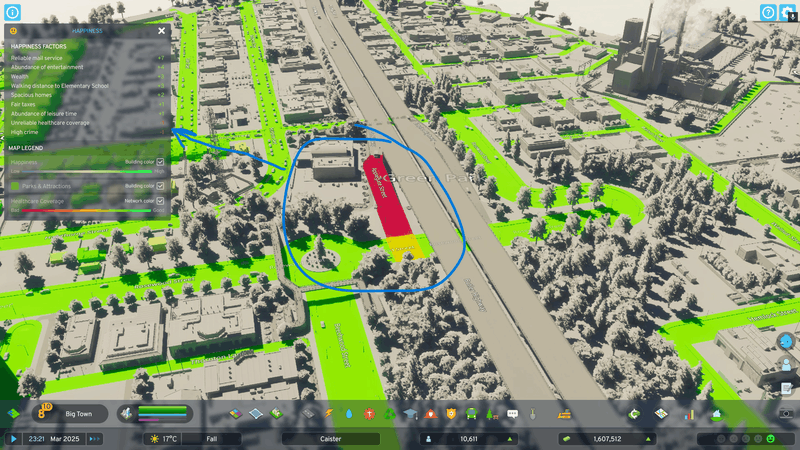Screen dimensions: 800x450
Task: Open the Electricity lightning bolt menu
Action: (329, 414)
